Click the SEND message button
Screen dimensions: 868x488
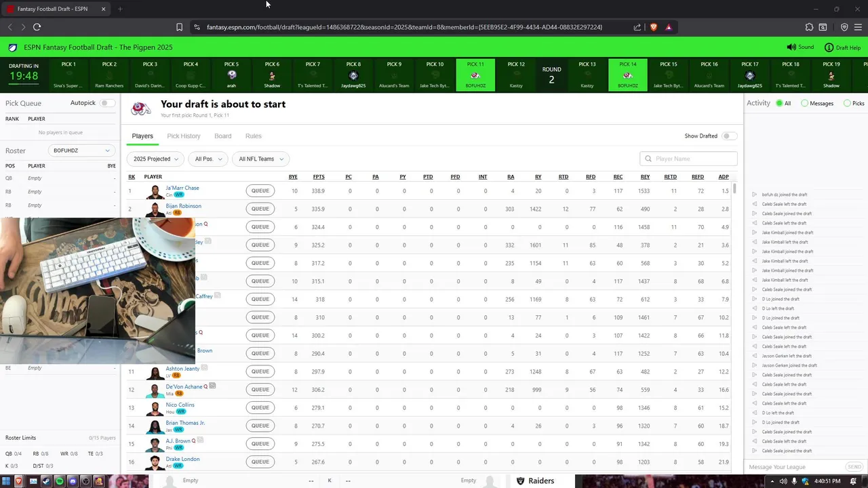(x=854, y=467)
